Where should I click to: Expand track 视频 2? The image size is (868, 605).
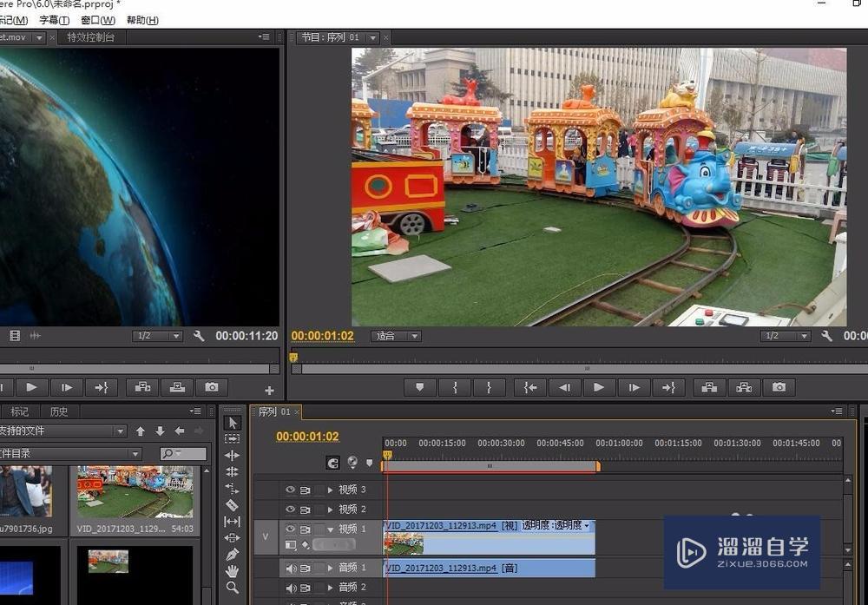tap(331, 510)
